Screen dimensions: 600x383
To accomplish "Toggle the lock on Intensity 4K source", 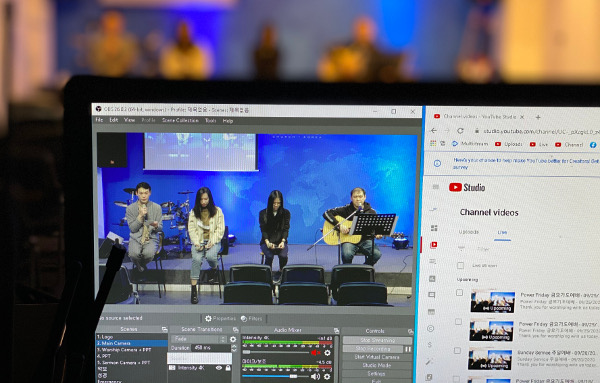I will point(228,368).
